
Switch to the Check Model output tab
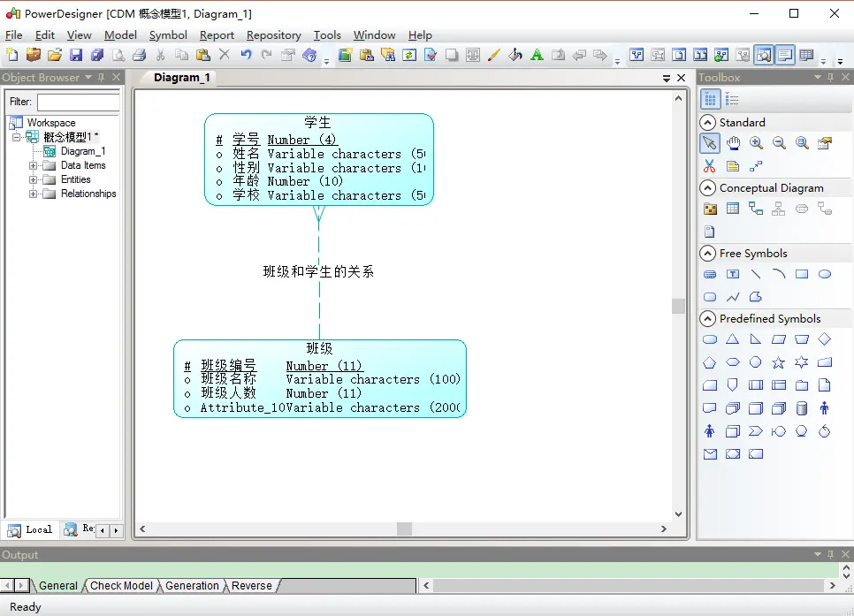[x=121, y=585]
